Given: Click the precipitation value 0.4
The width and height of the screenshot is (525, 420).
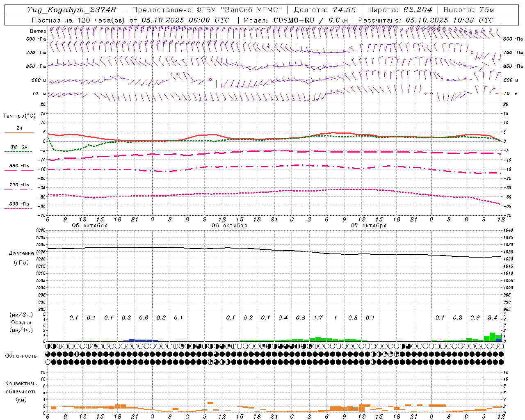Looking at the screenshot, I should [283, 317].
